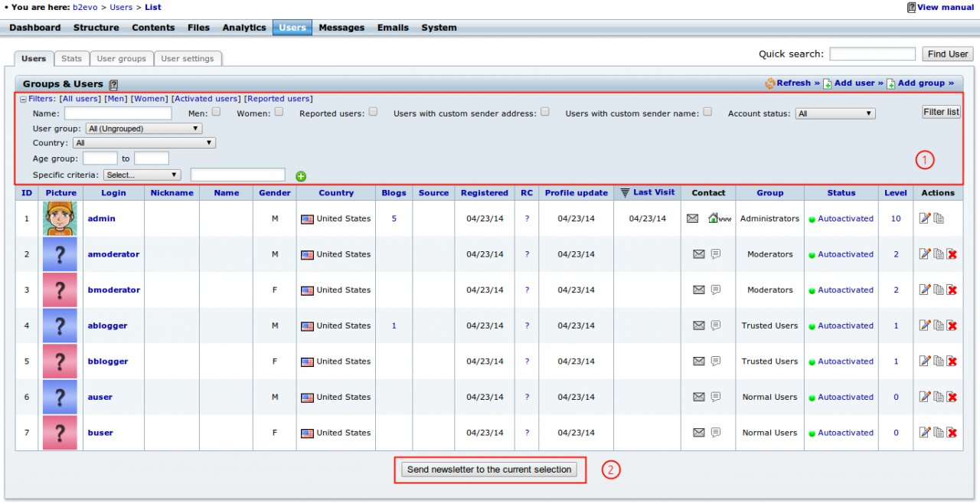
Task: Apply the [Activated users] filter preset
Action: (x=205, y=99)
